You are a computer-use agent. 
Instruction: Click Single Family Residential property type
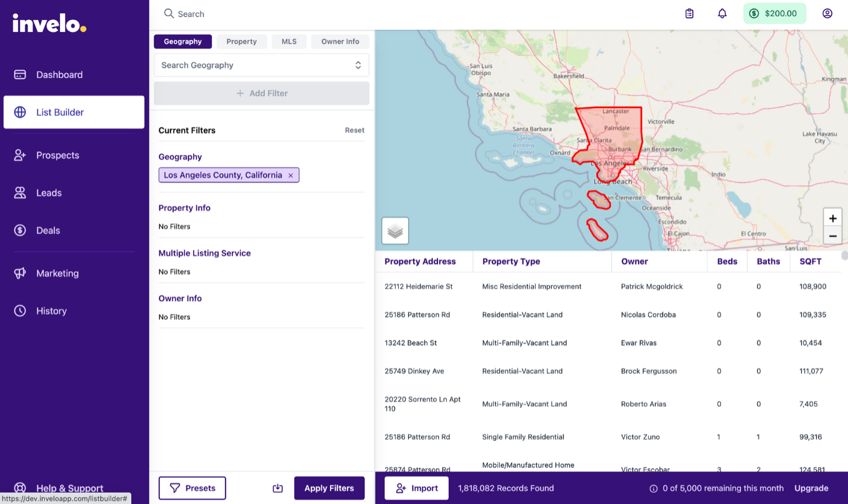[523, 437]
